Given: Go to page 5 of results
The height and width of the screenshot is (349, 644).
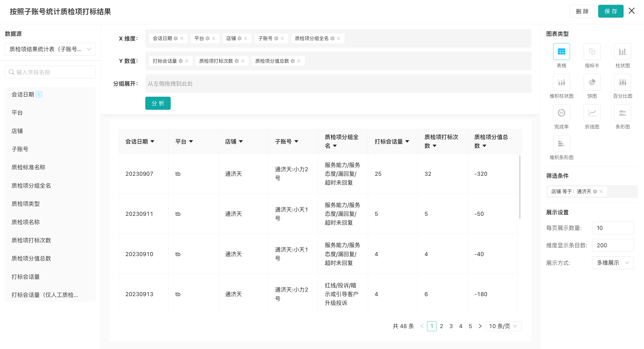Looking at the screenshot, I should point(470,326).
